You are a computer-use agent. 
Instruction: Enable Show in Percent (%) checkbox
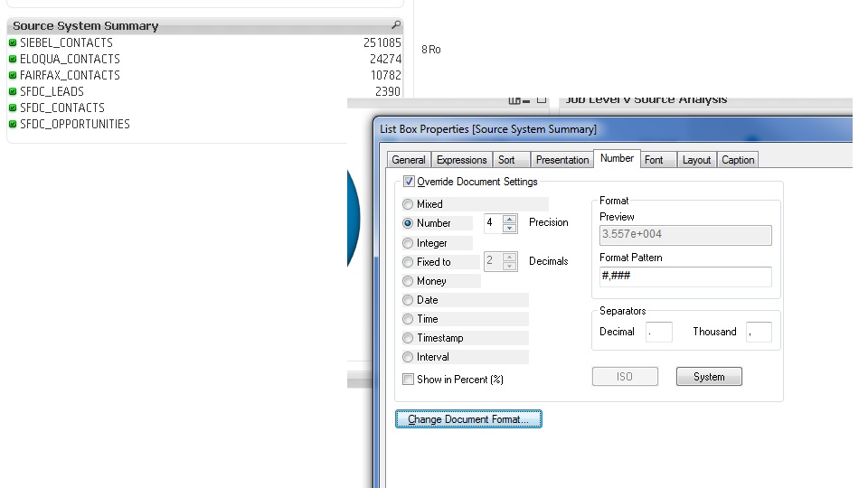[x=408, y=379]
